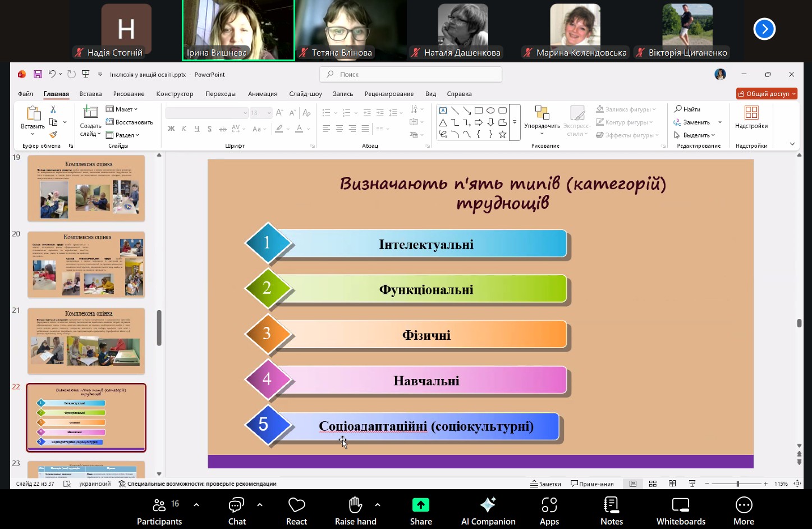
Task: Show next participants with arrow button
Action: coord(764,29)
